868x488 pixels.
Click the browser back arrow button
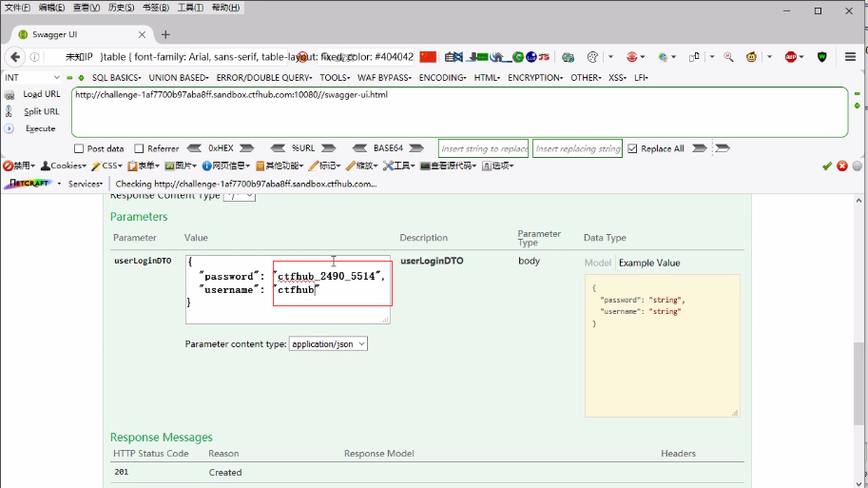tap(15, 57)
